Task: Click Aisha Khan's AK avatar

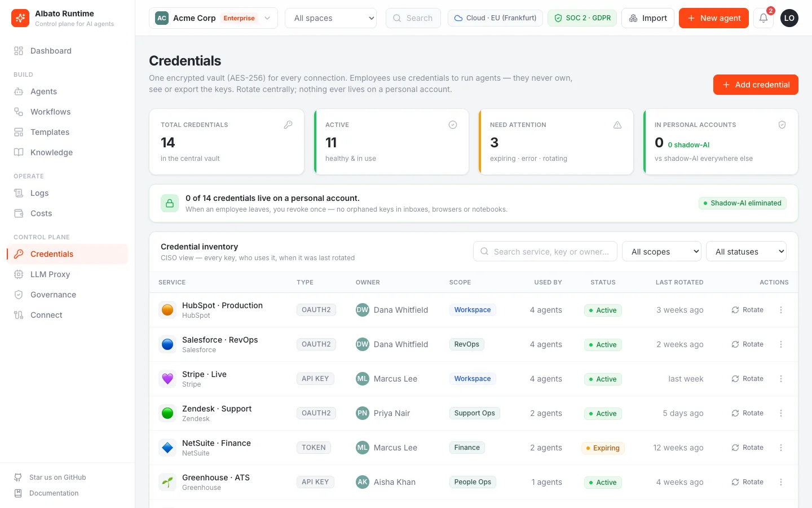Action: (363, 482)
